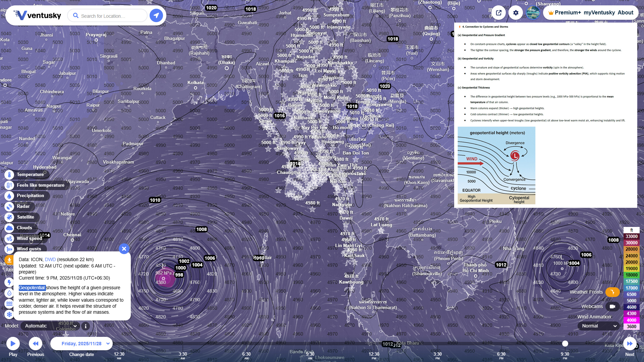Screen dimensions: 644x362
Task: Open the About menu item
Action: pos(625,13)
